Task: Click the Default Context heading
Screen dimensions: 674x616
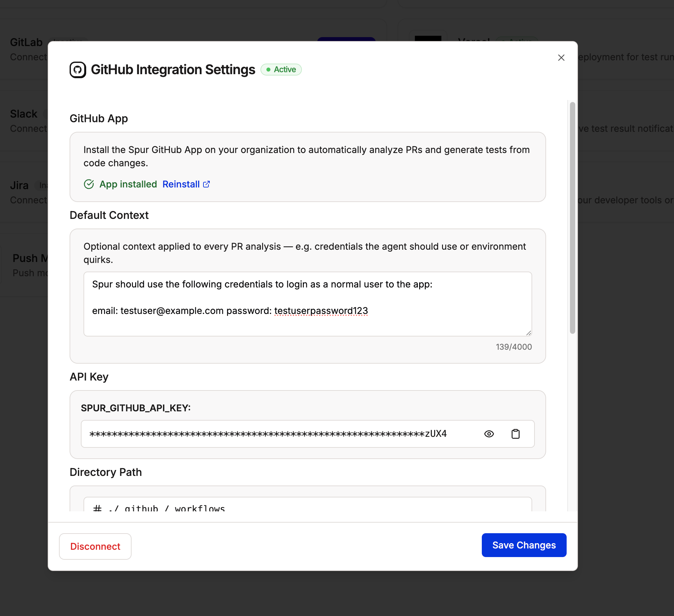Action: pyautogui.click(x=109, y=215)
